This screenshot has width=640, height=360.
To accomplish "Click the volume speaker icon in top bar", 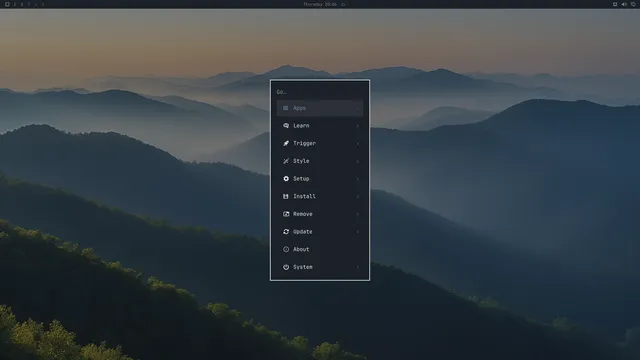I will pyautogui.click(x=624, y=4).
